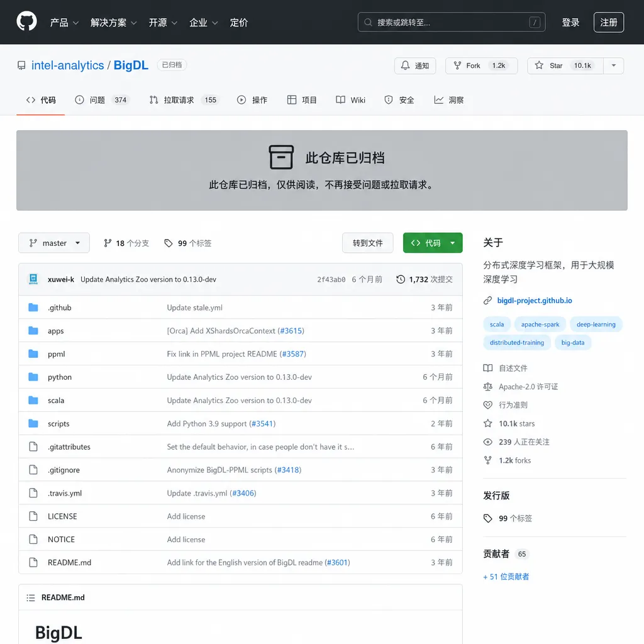Viewport: 644px width, 644px height.
Task: Click the fork icon beside 1.2k forks
Action: [x=487, y=460]
